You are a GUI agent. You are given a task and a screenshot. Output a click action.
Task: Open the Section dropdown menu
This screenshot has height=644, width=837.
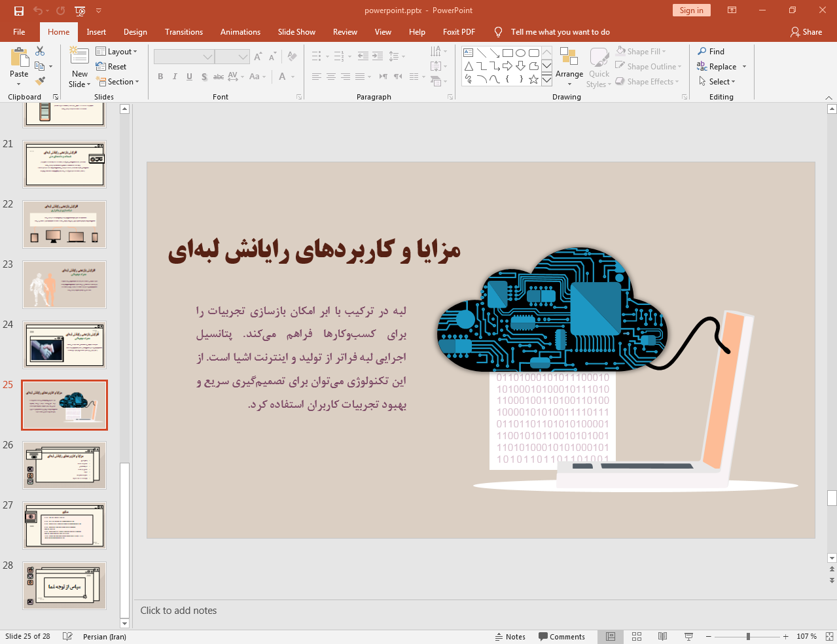point(118,82)
